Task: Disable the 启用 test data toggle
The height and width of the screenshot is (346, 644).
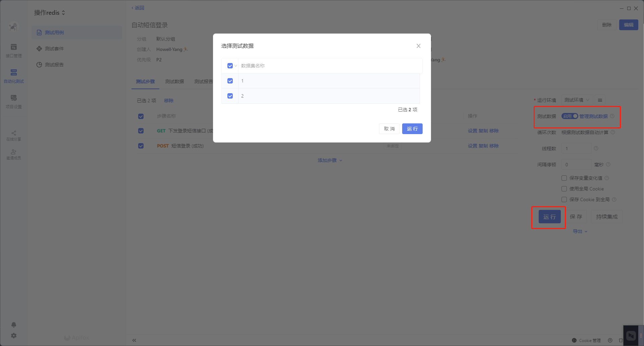Action: 569,116
